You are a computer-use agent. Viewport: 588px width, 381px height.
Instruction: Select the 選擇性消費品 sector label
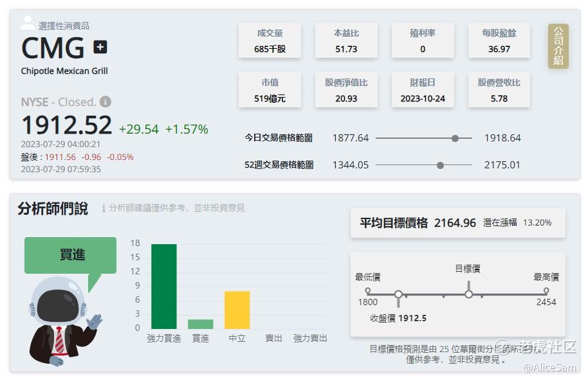[64, 26]
